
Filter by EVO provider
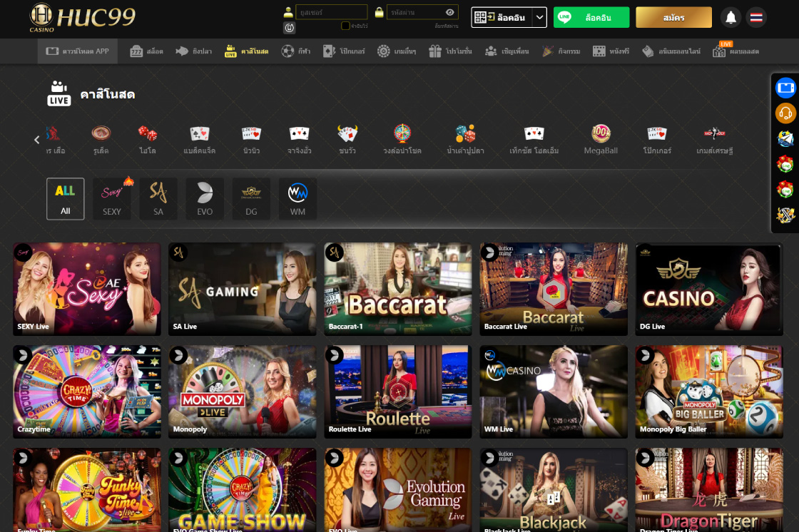[205, 199]
